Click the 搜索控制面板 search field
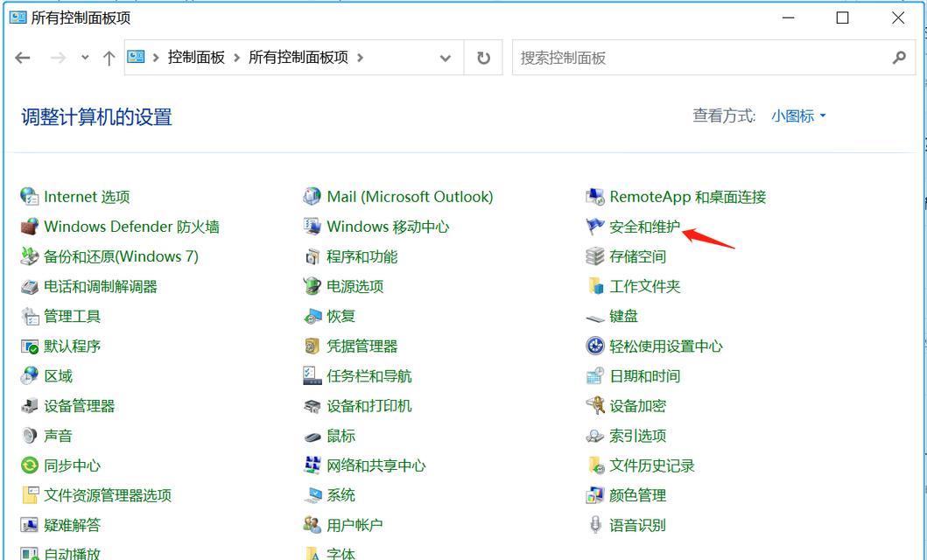927x560 pixels. click(x=713, y=57)
